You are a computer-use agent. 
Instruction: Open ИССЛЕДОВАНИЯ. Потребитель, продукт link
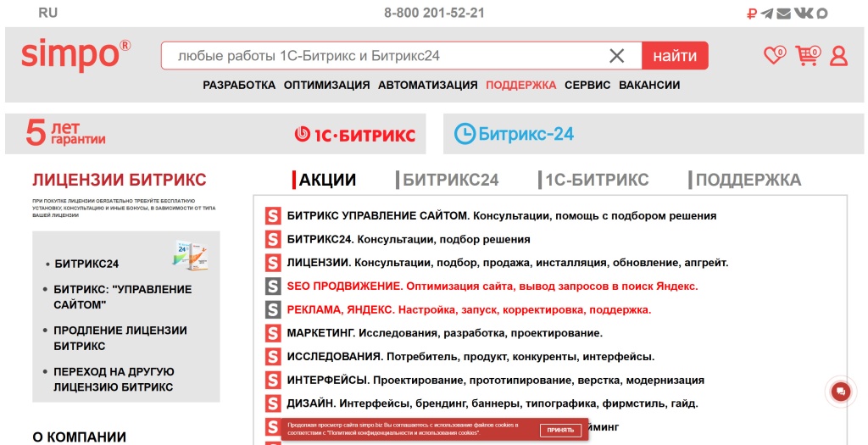click(470, 357)
